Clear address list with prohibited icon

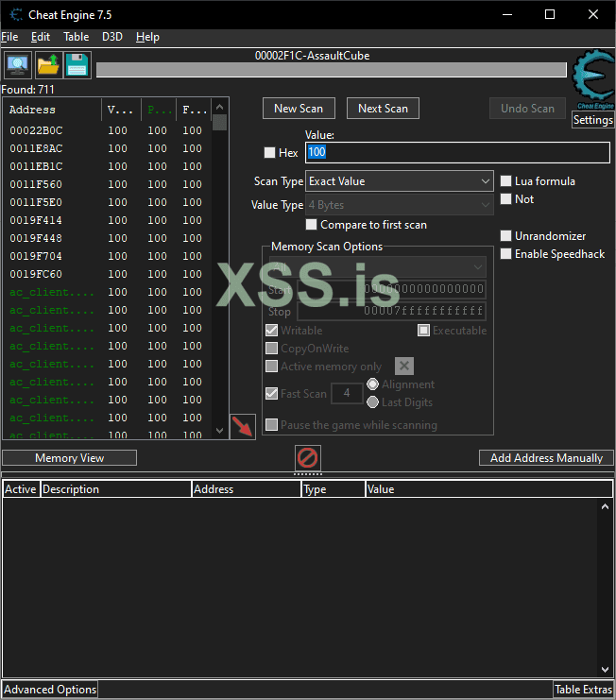point(308,457)
